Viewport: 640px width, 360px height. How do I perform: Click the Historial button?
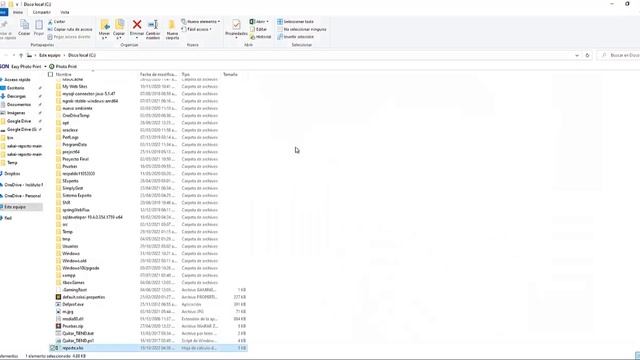[260, 37]
